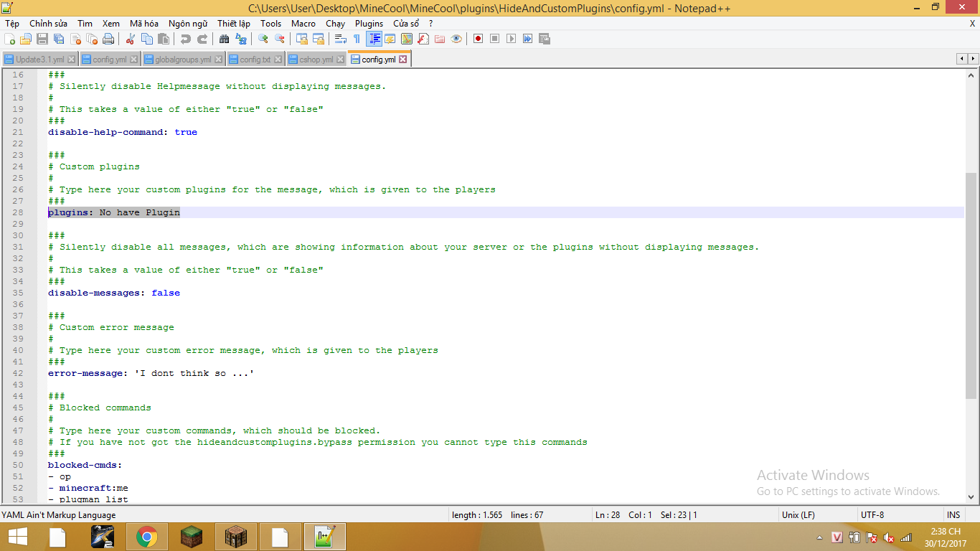
Task: Toggle synchronized horizontal scrolling
Action: click(319, 39)
